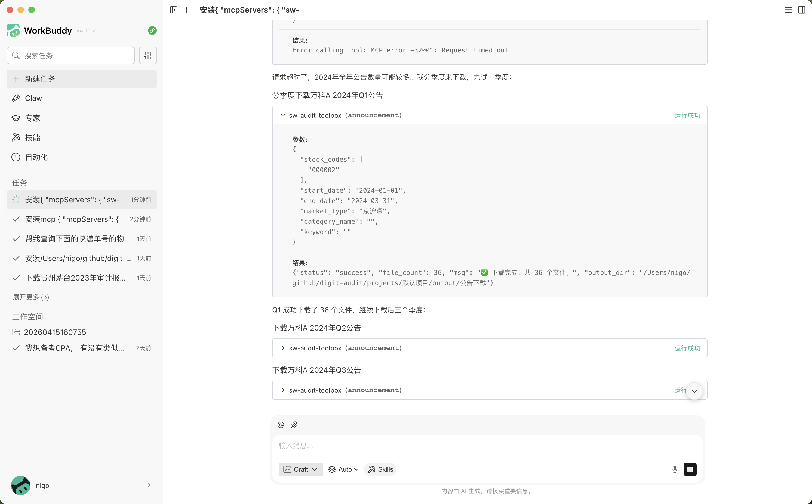812x504 pixels.
Task: Click the @ mention icon
Action: coord(281,425)
